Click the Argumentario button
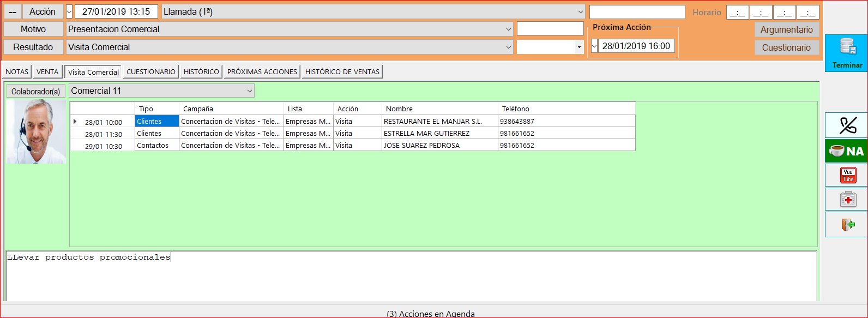Viewport: 868px width, 318px height. tap(787, 29)
